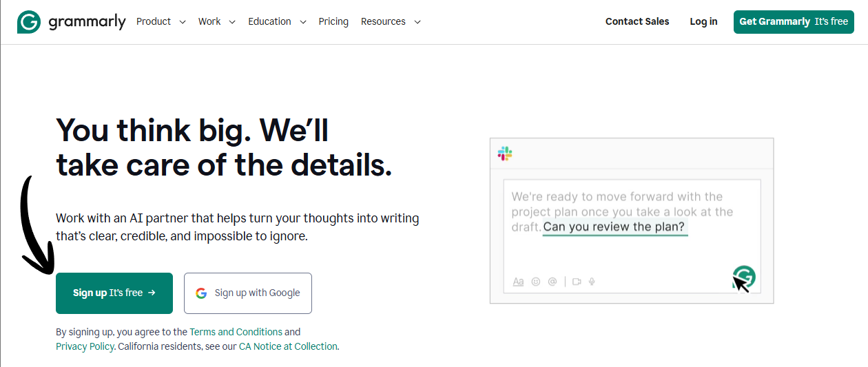Click the green Grammarly widget in message box
This screenshot has width=868, height=367.
coord(744,277)
